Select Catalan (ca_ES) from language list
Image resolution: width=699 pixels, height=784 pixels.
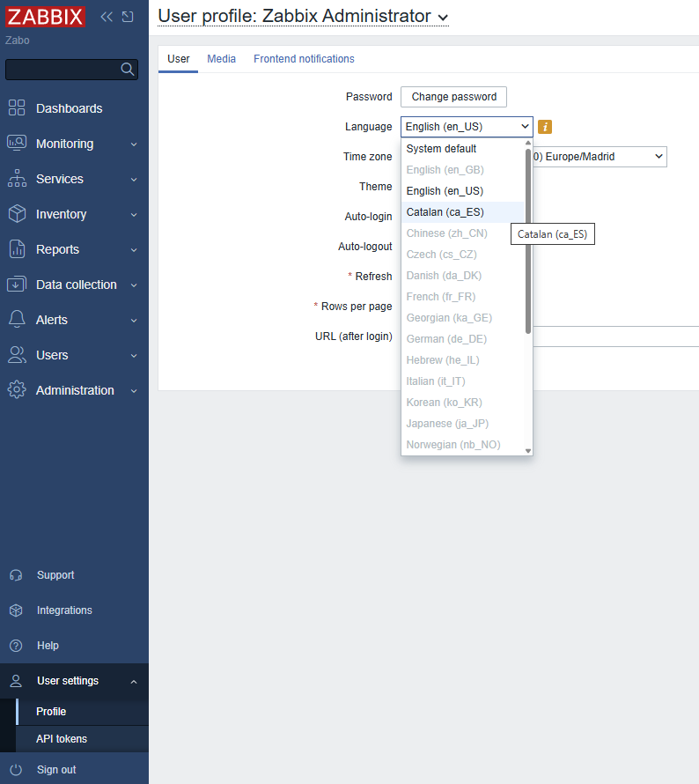click(x=445, y=212)
